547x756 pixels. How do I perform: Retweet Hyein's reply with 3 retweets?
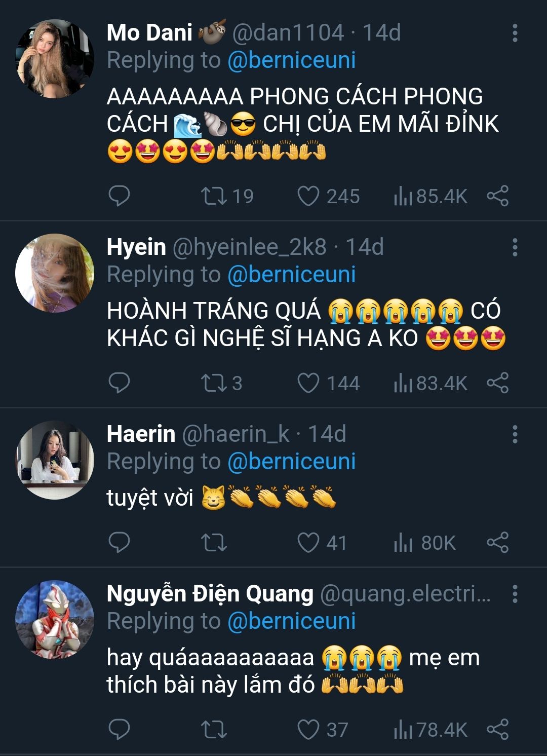point(221,383)
